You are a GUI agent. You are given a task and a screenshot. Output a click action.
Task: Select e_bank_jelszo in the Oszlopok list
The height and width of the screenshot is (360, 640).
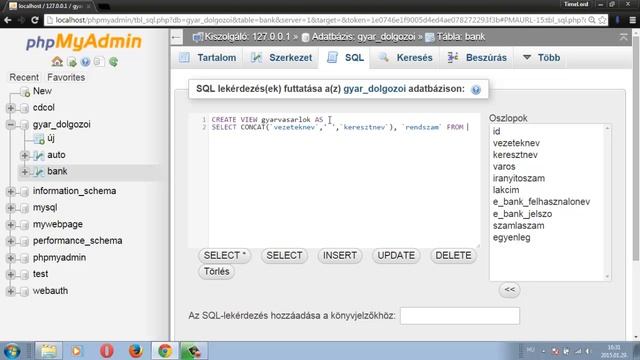point(522,214)
